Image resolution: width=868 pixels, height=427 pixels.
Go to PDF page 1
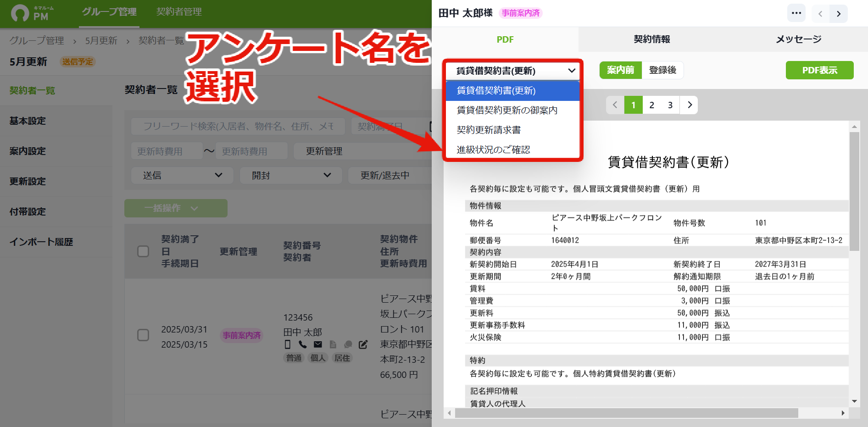(x=634, y=105)
